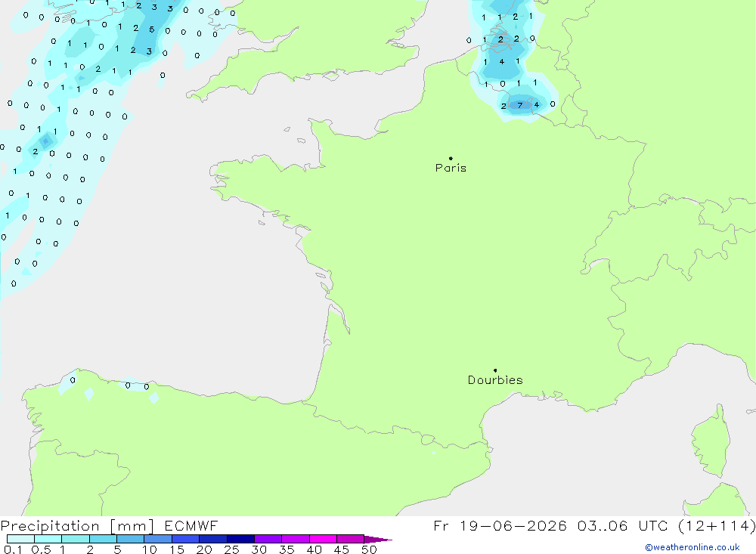This screenshot has height=554, width=756.
Task: Select the 20–25 mm dark blue swatch
Action: point(213,539)
